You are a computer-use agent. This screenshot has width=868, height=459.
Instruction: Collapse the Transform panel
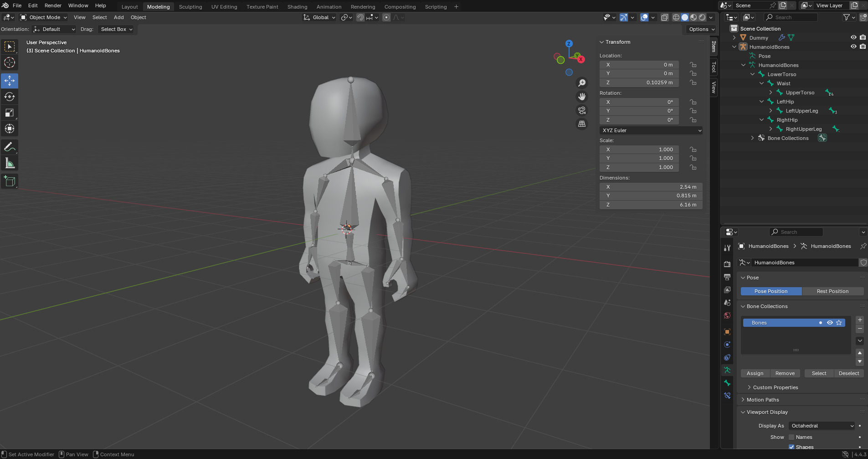click(x=602, y=41)
